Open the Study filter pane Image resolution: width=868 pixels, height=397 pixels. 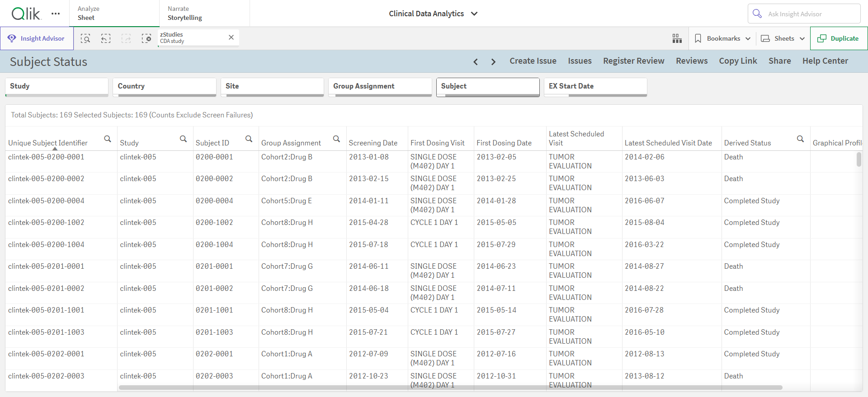click(x=57, y=87)
